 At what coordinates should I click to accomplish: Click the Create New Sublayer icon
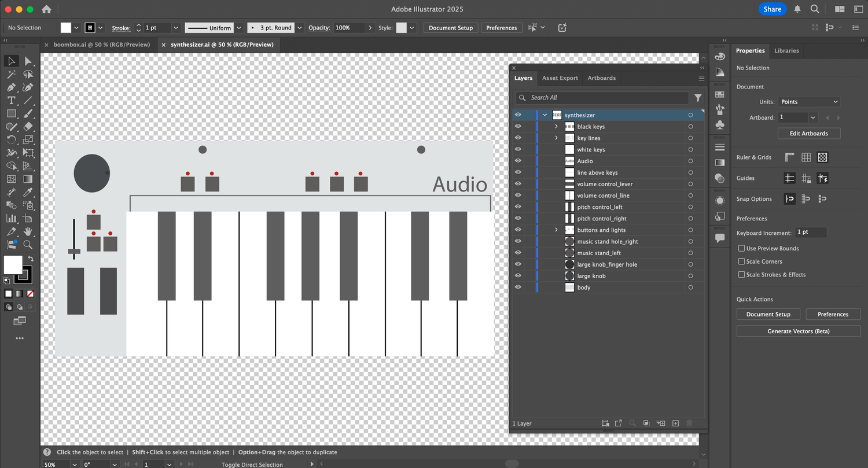(661, 423)
